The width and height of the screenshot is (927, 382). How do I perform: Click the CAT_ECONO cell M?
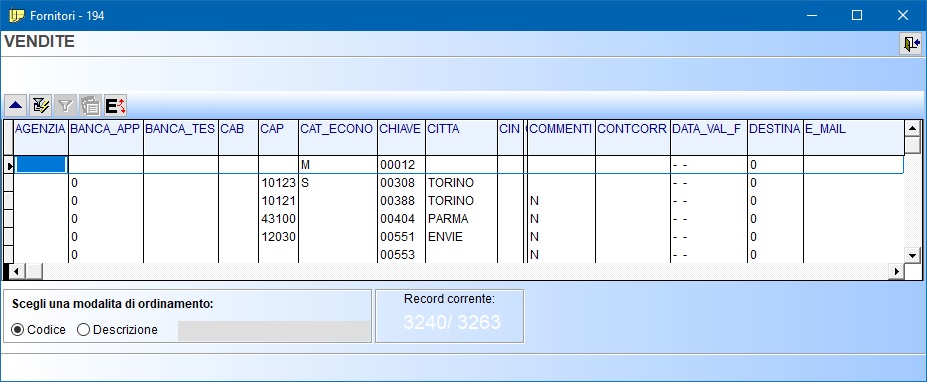(x=338, y=165)
